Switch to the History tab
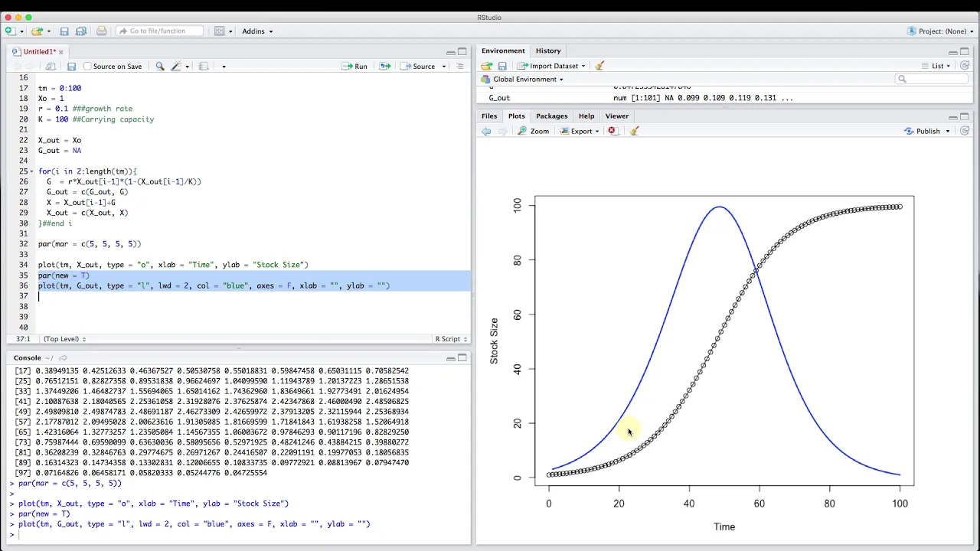Viewport: 980px width, 551px height. point(548,51)
